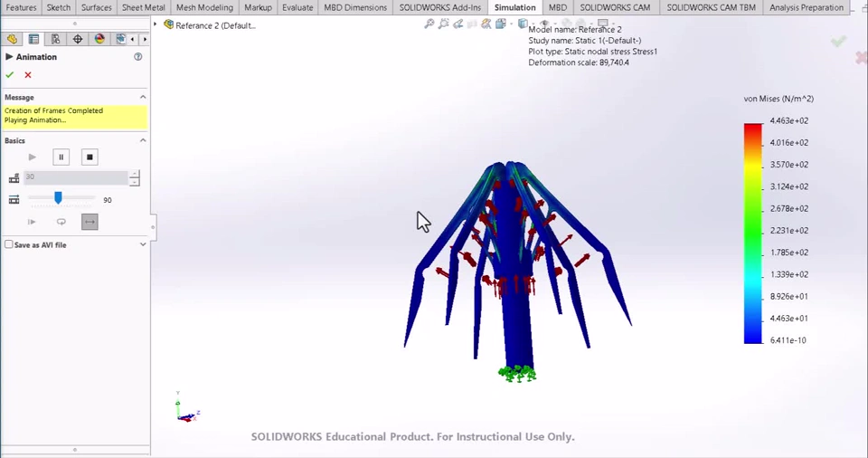Open Animation help question-mark icon
868x458 pixels.
click(x=137, y=56)
